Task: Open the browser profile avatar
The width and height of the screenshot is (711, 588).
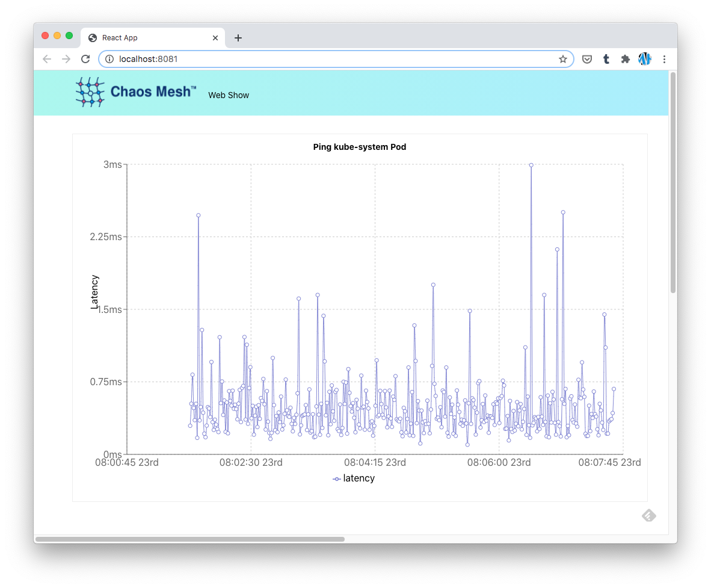Action: click(x=645, y=59)
